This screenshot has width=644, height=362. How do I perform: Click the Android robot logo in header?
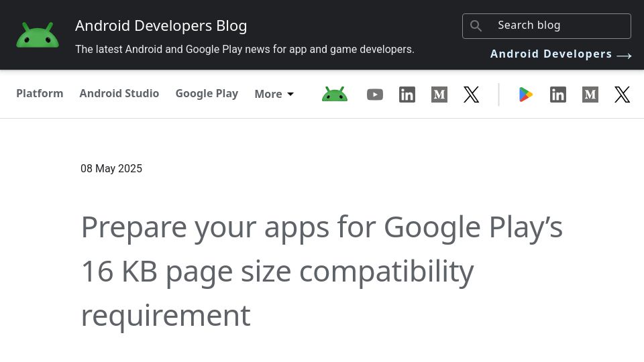38,36
